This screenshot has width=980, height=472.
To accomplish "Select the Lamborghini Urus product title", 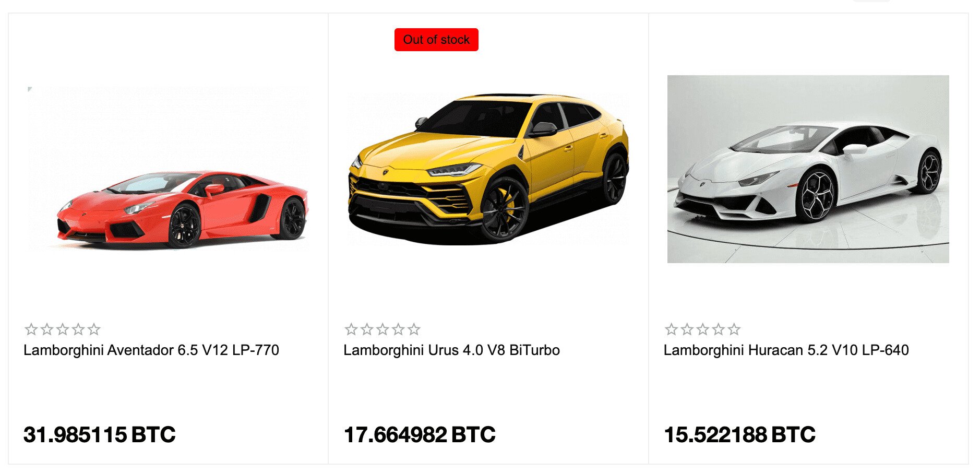I will [x=451, y=351].
